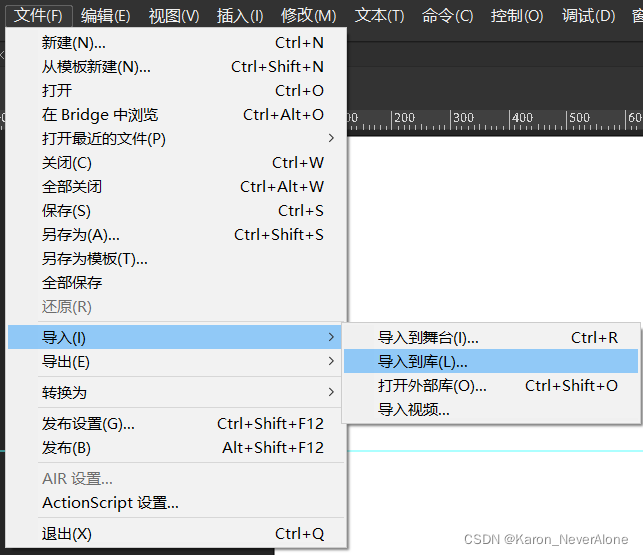Choose 新建(N)... from the file menu
The height and width of the screenshot is (555, 643).
click(x=177, y=43)
